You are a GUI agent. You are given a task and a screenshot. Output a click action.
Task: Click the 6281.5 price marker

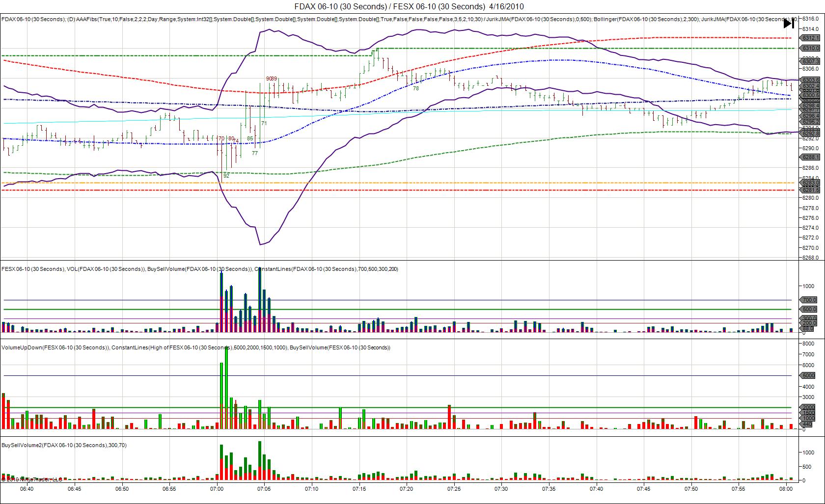[810, 190]
